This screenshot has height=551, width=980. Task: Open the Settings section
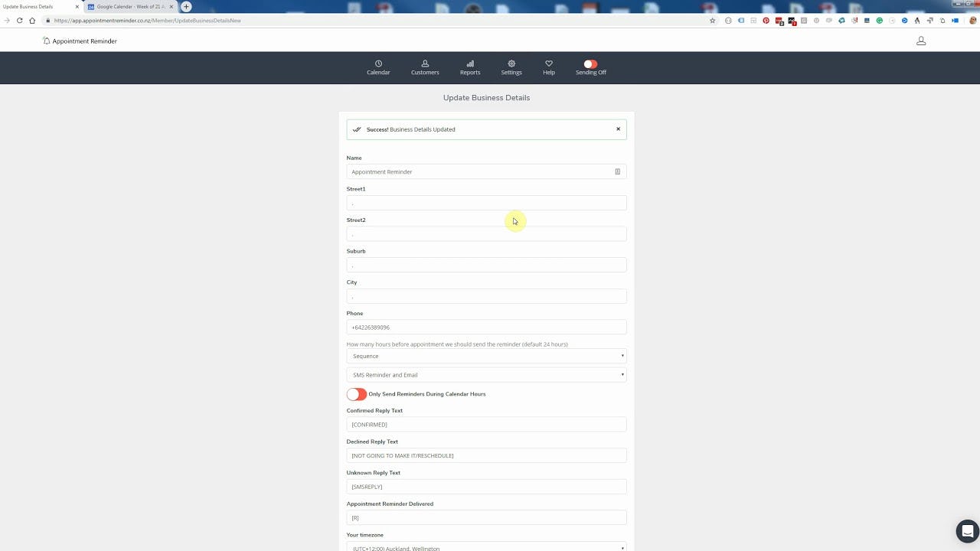click(511, 67)
